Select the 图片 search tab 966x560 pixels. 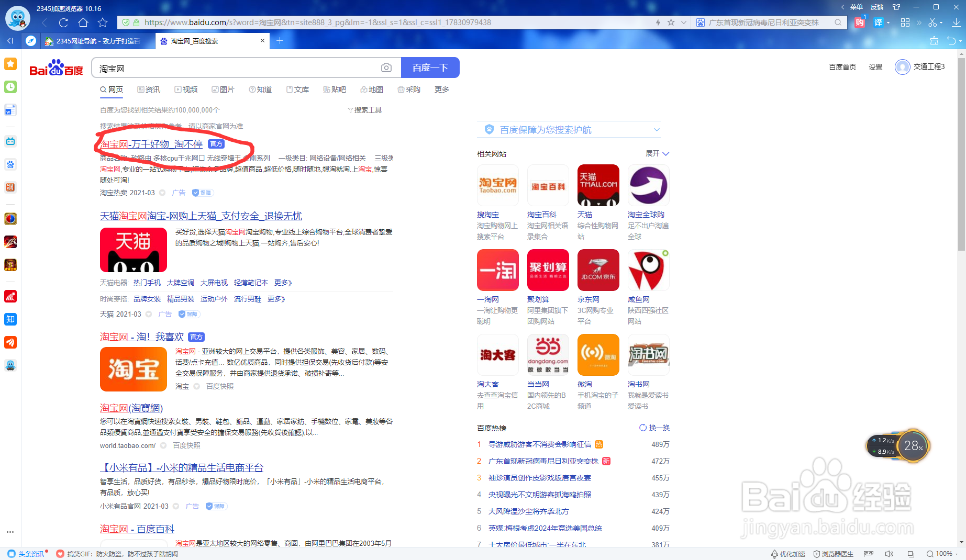[223, 89]
